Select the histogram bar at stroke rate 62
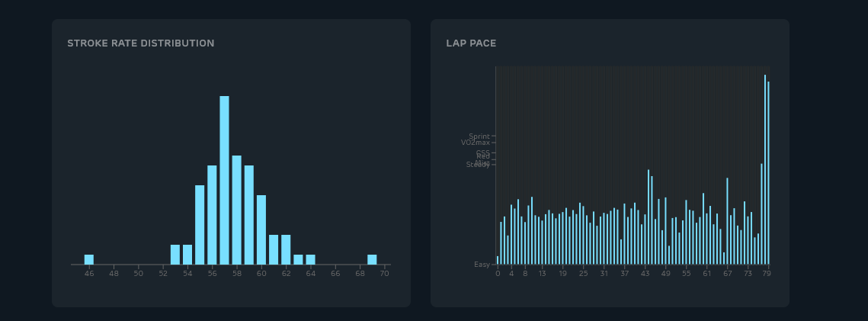The width and height of the screenshot is (868, 321). coord(286,249)
